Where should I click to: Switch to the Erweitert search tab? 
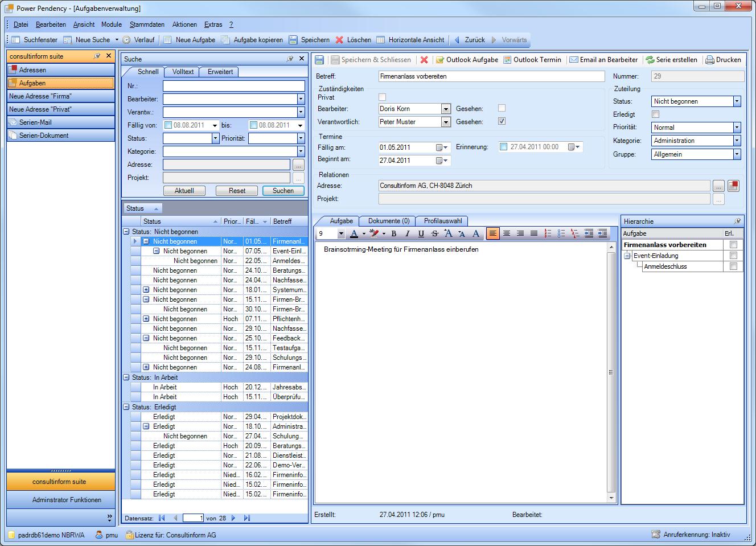coord(220,72)
